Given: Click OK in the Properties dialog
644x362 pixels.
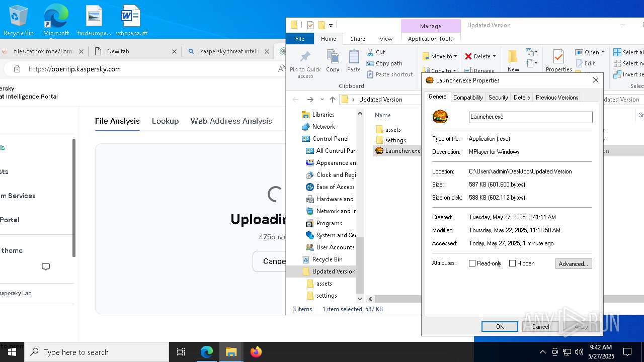Looking at the screenshot, I should tap(500, 327).
